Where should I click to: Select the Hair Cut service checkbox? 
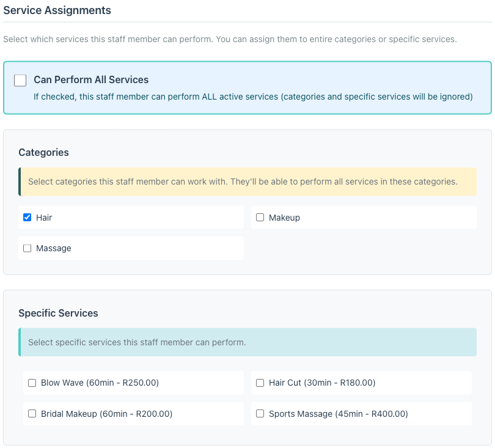point(260,383)
